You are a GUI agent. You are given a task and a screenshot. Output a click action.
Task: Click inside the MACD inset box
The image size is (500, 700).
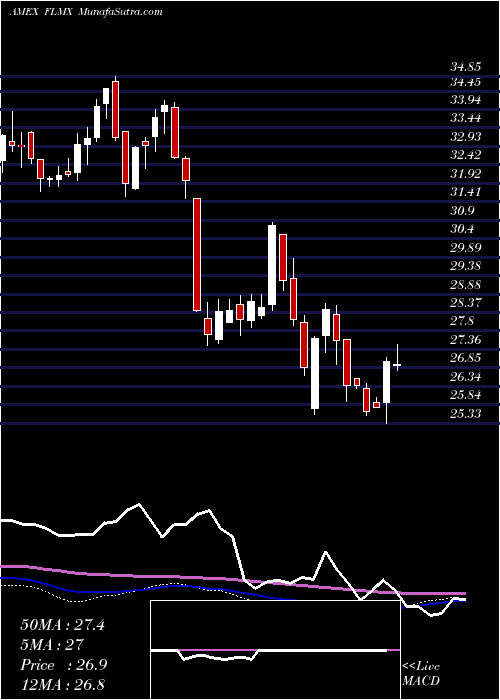pyautogui.click(x=275, y=650)
